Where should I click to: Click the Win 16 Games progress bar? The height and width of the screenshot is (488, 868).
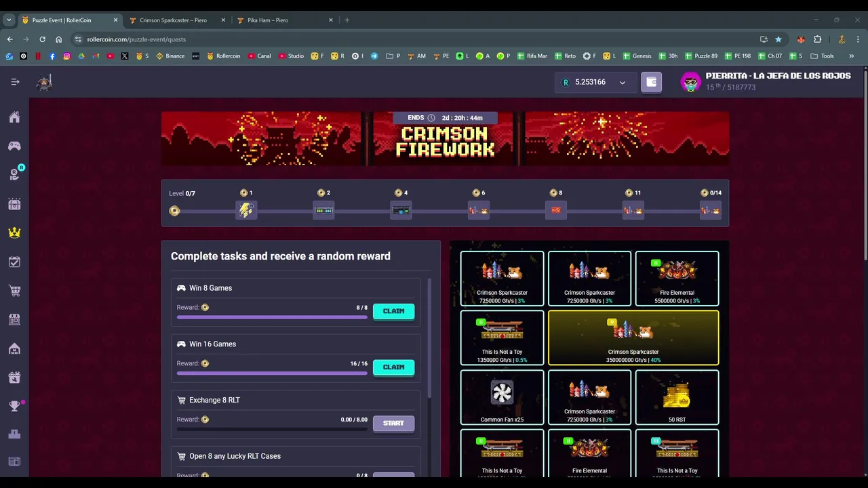click(x=272, y=373)
